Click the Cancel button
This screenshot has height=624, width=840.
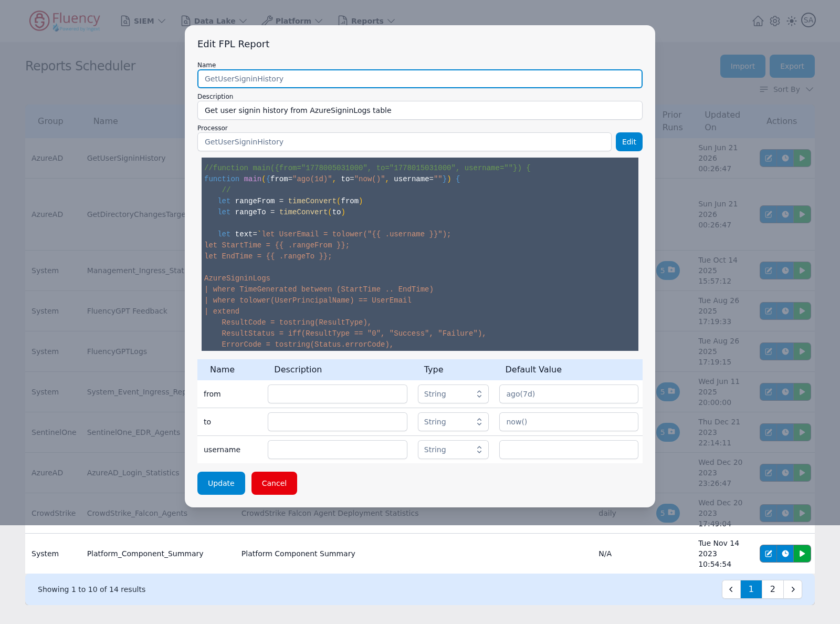click(x=274, y=483)
